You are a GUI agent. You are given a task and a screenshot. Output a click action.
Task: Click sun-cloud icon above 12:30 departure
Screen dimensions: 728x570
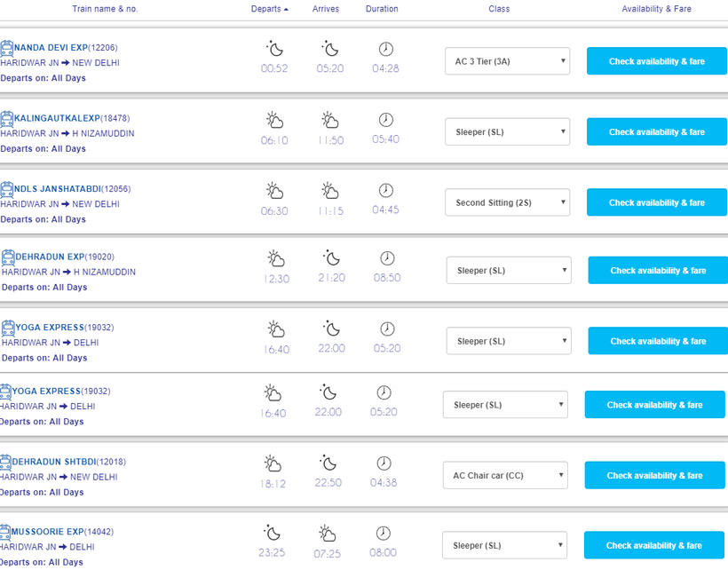pyautogui.click(x=276, y=258)
